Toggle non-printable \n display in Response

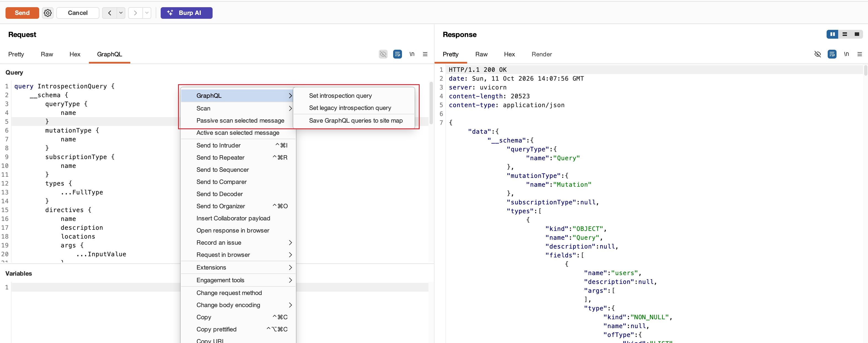[x=846, y=54]
